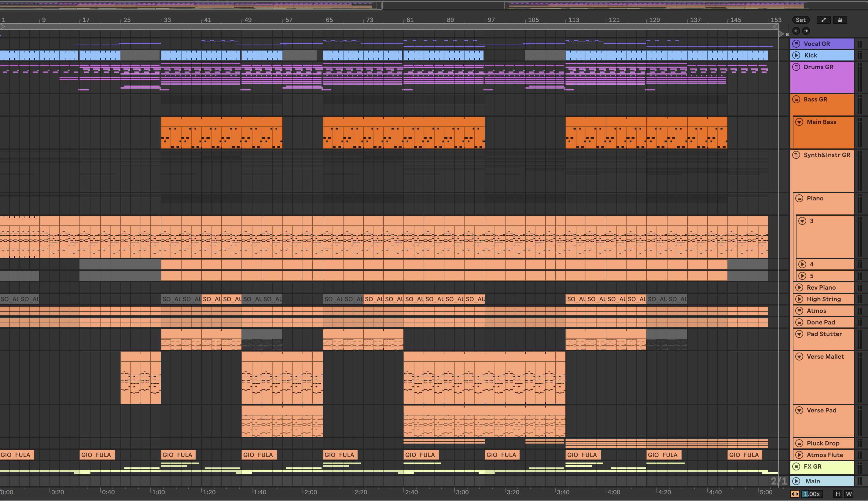The height and width of the screenshot is (501, 868).
Task: Collapse the Verse Mallet track
Action: 800,357
